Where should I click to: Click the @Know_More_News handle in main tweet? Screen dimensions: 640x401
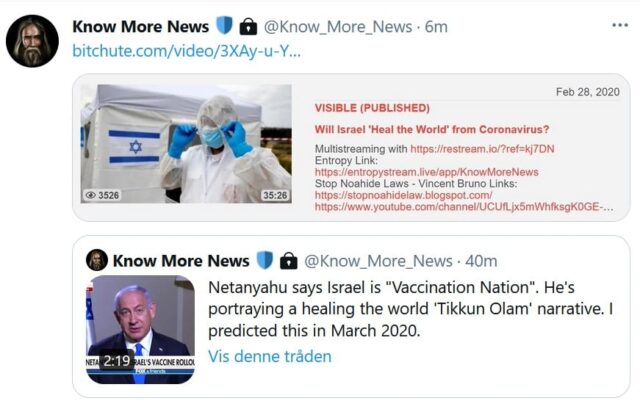(338, 27)
